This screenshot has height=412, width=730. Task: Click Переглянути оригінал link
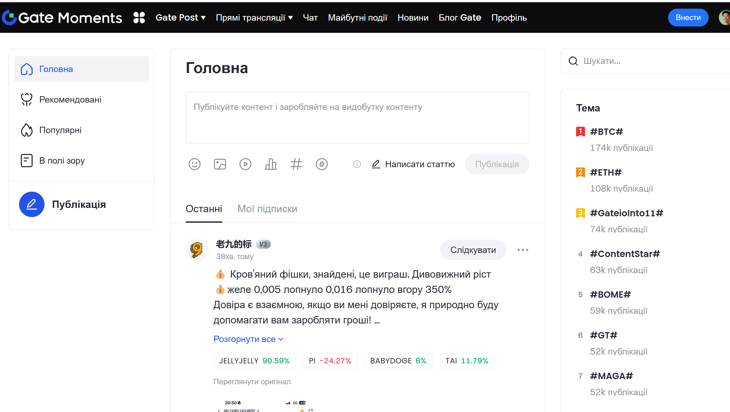coord(252,381)
